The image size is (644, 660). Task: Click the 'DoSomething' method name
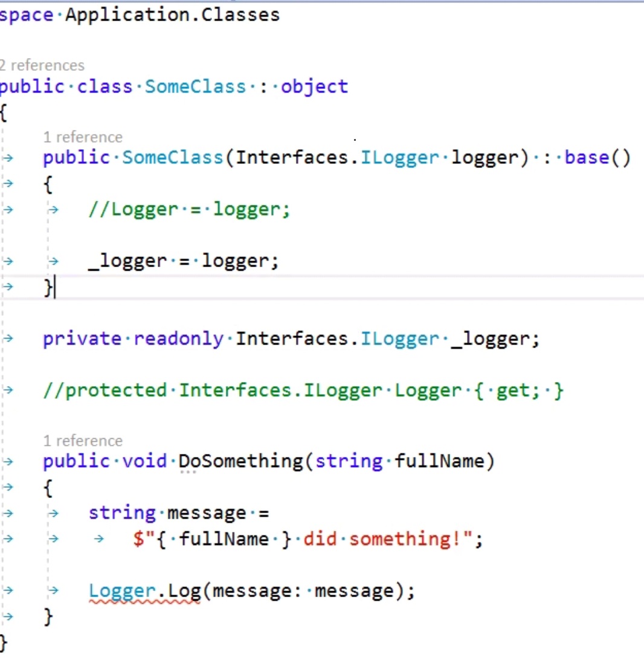(240, 461)
